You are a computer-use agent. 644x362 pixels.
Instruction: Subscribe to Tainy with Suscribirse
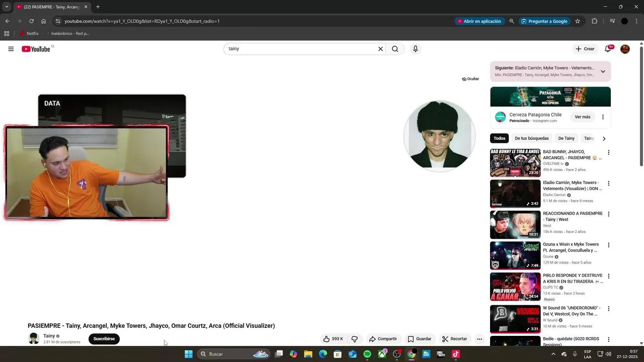[104, 339]
